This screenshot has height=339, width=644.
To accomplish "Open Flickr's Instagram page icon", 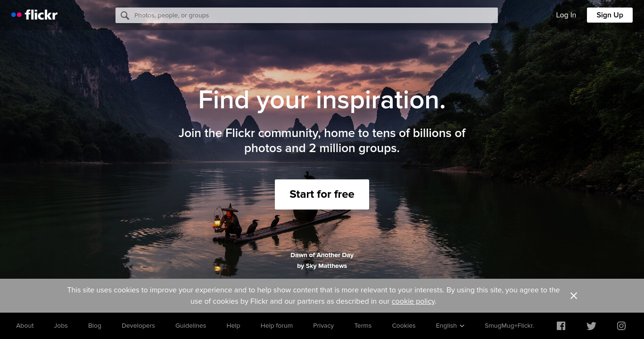I will click(x=621, y=326).
